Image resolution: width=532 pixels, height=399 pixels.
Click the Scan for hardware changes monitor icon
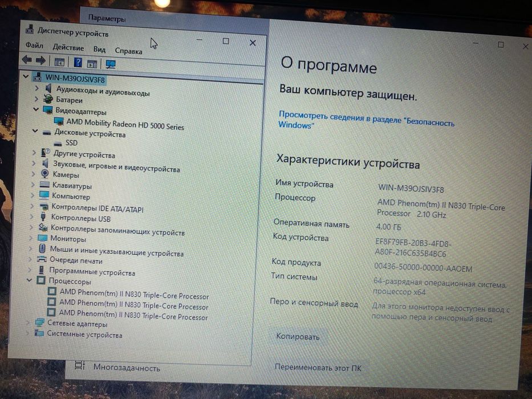110,64
